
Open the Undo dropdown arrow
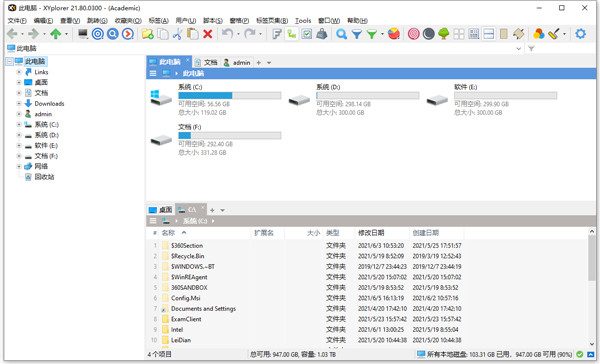pyautogui.click(x=238, y=34)
